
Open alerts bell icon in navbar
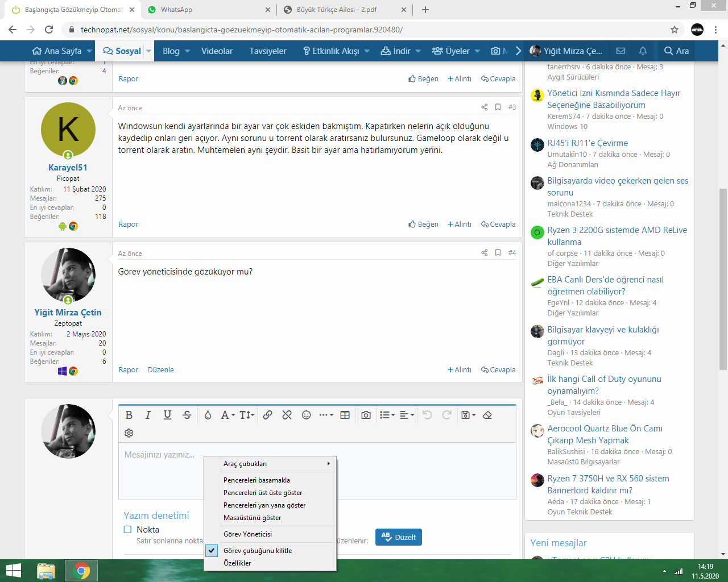tap(643, 51)
